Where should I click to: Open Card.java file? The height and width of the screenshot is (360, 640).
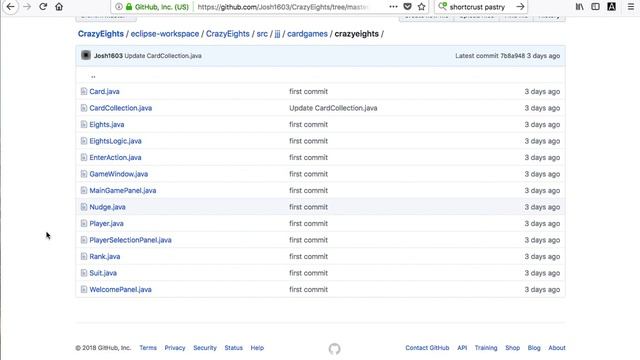coord(104,91)
